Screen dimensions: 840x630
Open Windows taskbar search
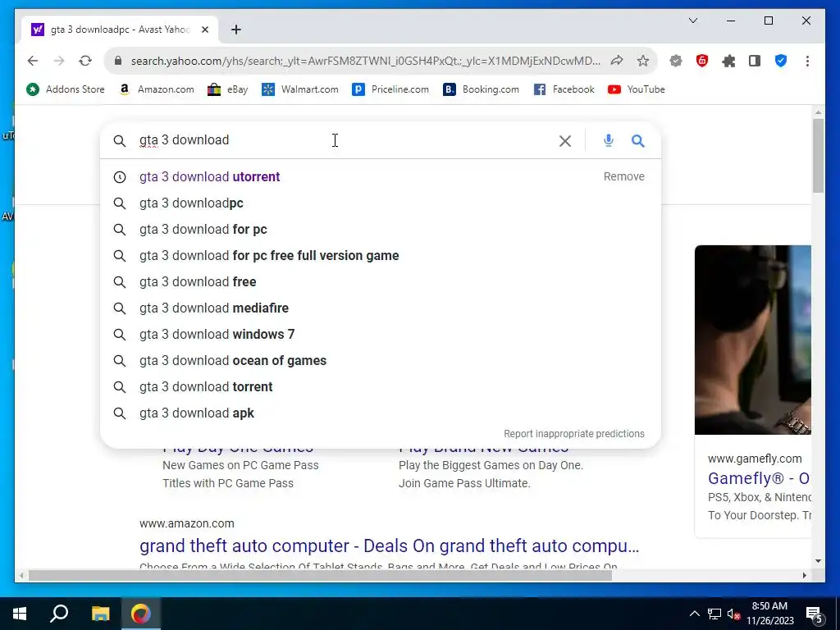click(x=59, y=614)
